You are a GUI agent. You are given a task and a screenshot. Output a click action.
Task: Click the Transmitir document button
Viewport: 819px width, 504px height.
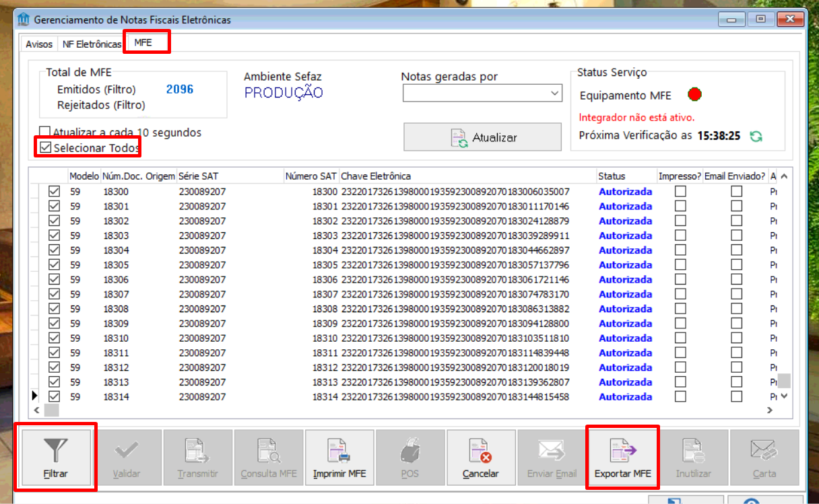click(x=198, y=458)
